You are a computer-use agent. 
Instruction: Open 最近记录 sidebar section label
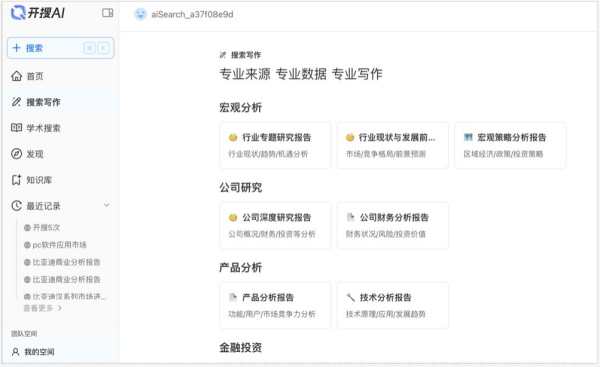coord(43,206)
